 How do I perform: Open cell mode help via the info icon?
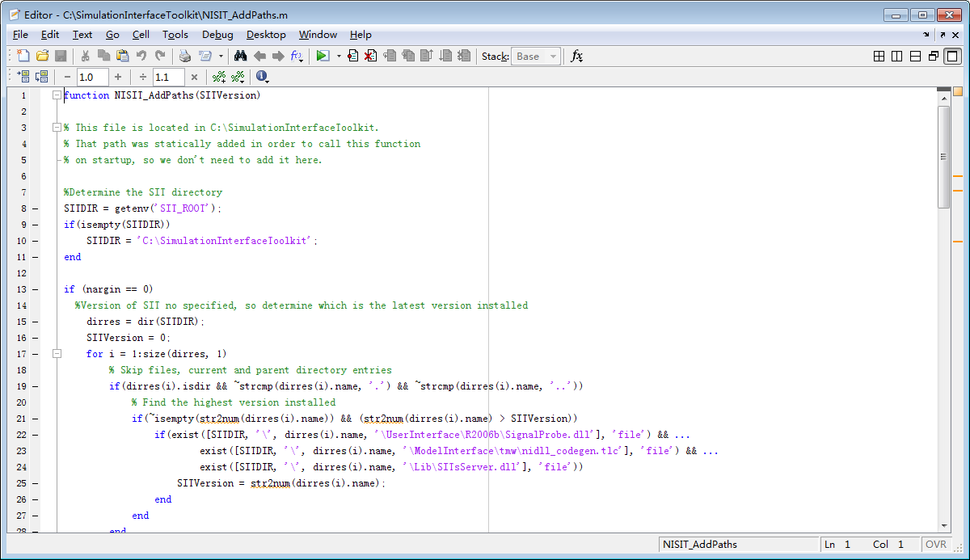[260, 76]
